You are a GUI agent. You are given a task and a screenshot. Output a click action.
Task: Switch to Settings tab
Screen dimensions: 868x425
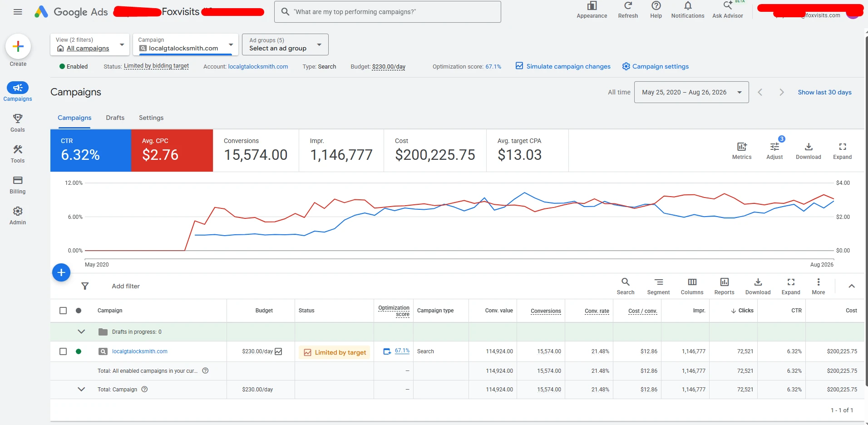click(x=151, y=118)
